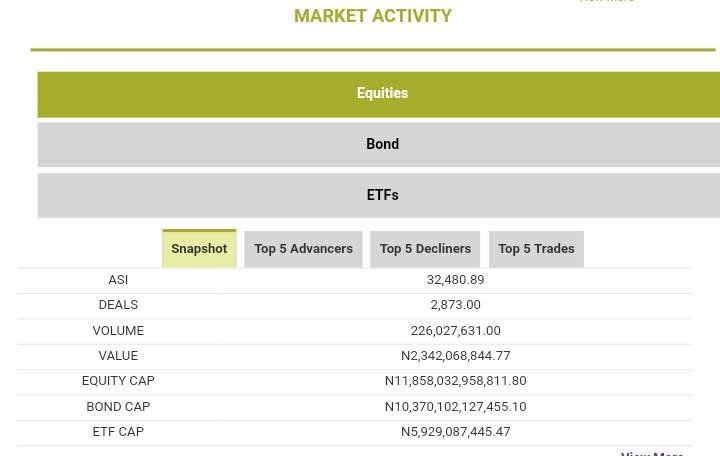Click the VALUE figure N2,342,068,844.77
Image resolution: width=720 pixels, height=456 pixels.
[x=455, y=356]
